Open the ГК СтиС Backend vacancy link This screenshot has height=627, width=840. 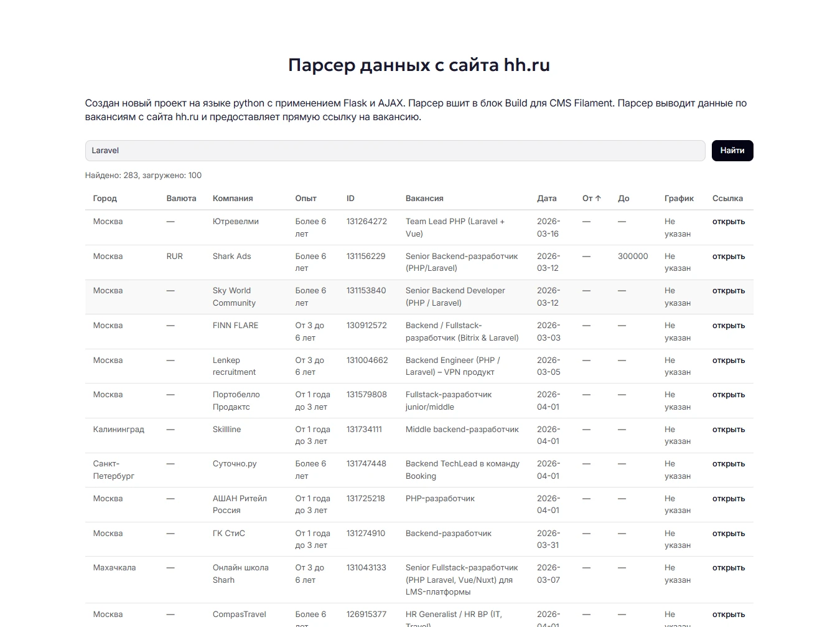[728, 533]
